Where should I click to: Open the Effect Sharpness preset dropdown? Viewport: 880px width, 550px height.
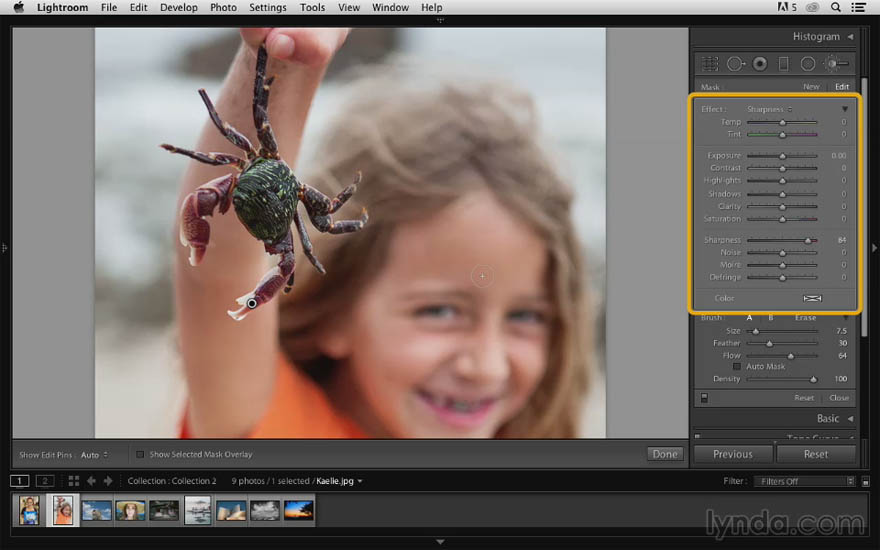tap(769, 109)
